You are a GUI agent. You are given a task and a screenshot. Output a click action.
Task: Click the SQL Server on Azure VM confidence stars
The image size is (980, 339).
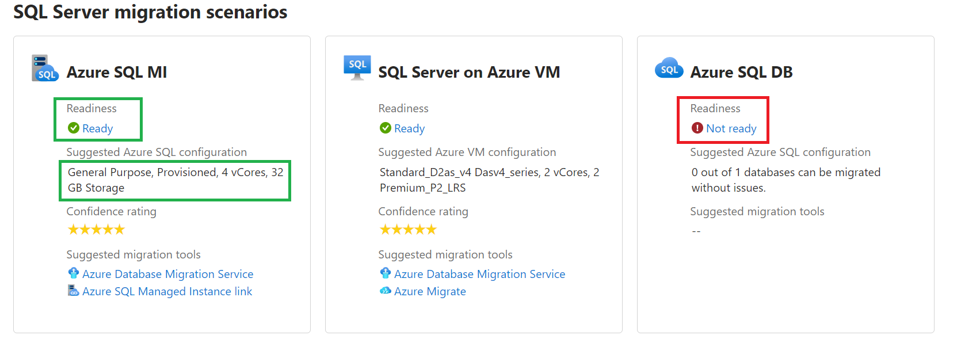coord(408,230)
